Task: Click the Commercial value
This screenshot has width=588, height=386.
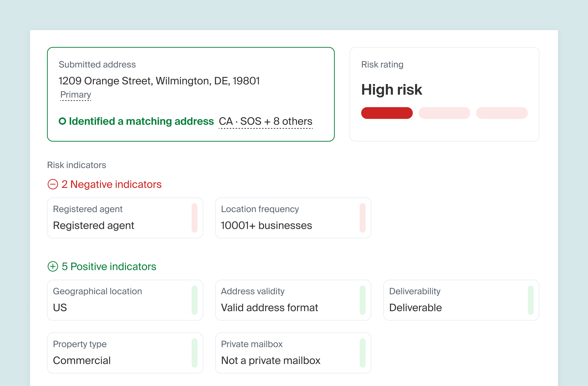Action: coord(82,360)
